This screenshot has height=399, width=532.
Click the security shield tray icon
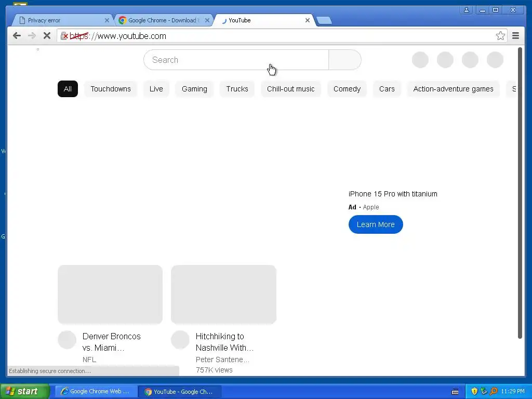point(474,391)
